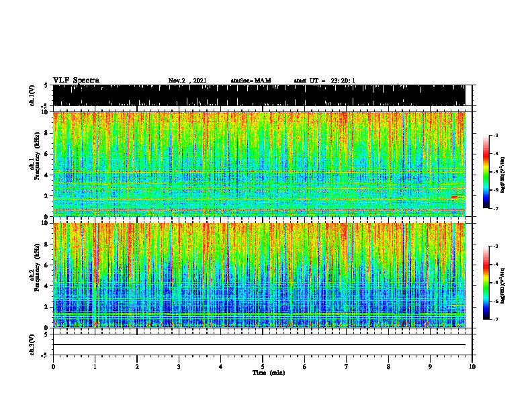Click the flat ch.3(V) trace line
The width and height of the screenshot is (532, 411).
(259, 345)
